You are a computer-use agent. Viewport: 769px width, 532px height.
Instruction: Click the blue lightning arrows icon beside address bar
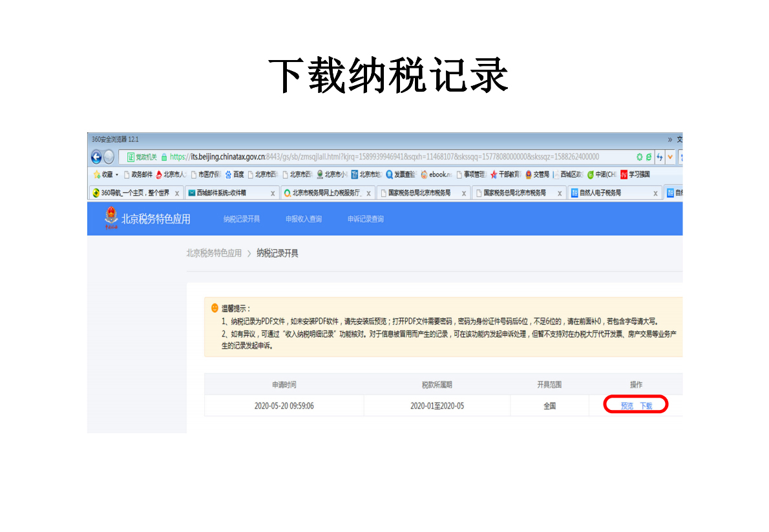coord(660,157)
